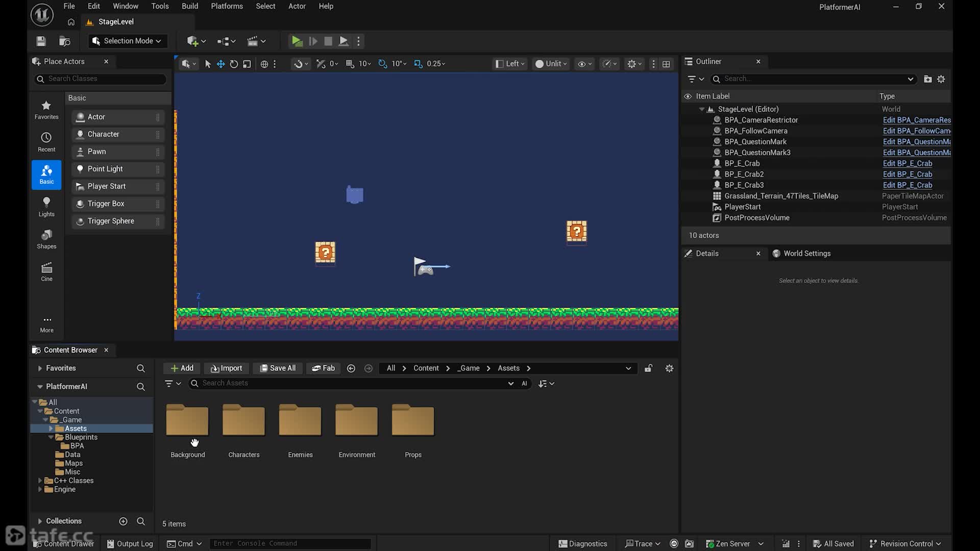Toggle Content Browser lock icon
980x551 pixels.
tap(648, 368)
